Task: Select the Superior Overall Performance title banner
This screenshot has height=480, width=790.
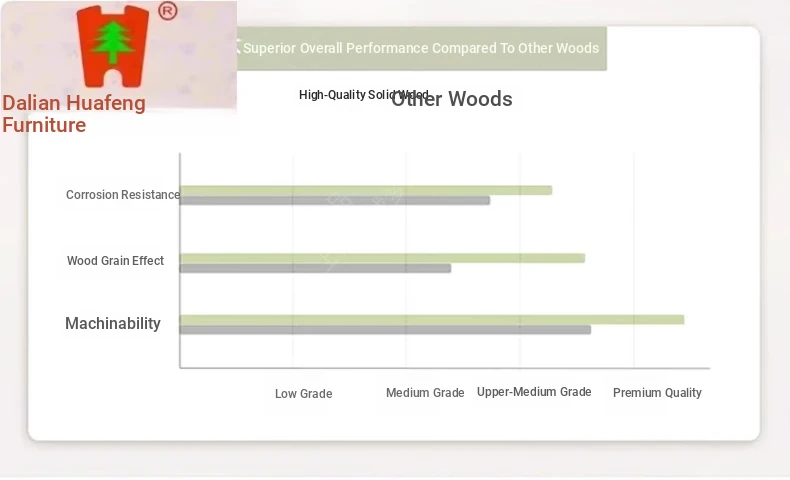Action: pos(421,48)
